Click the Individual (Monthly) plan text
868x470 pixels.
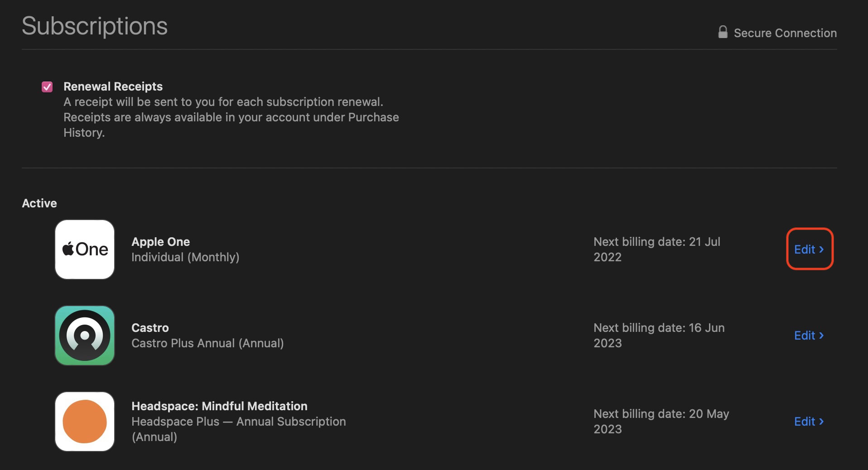tap(185, 257)
